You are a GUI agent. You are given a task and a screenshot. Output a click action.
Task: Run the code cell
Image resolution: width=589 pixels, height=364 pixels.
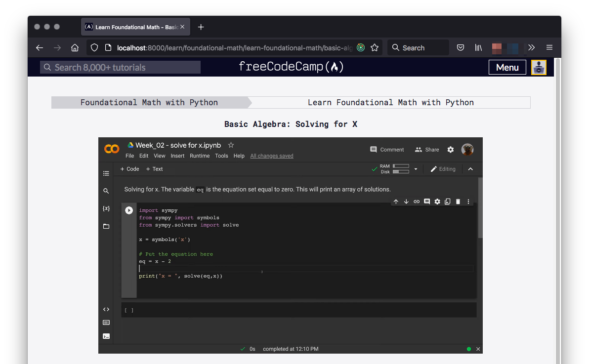click(x=129, y=210)
